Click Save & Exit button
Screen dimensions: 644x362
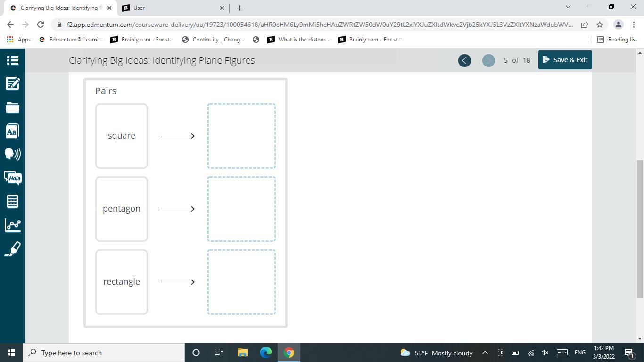point(565,60)
